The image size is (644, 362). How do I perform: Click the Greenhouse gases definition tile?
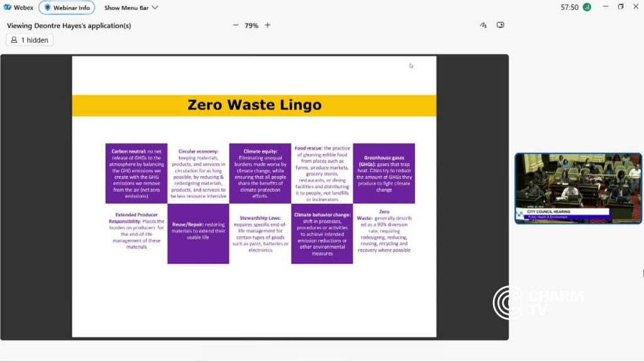384,173
